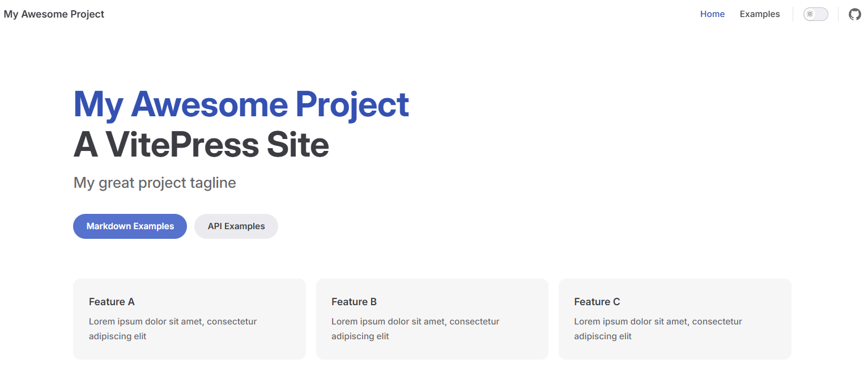Toggle the dark mode appearance switch
This screenshot has height=392, width=868.
816,14
